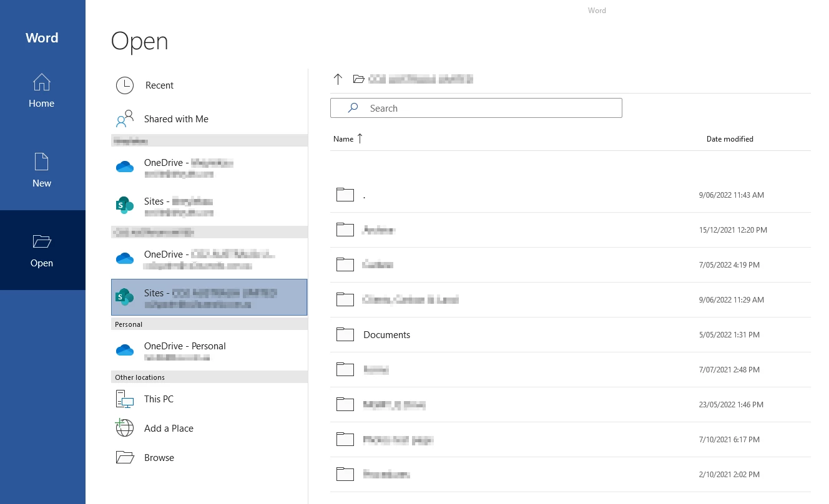Open folder modified 7/05/2022 4:19 PM
Image resolution: width=829 pixels, height=504 pixels.
(571, 265)
